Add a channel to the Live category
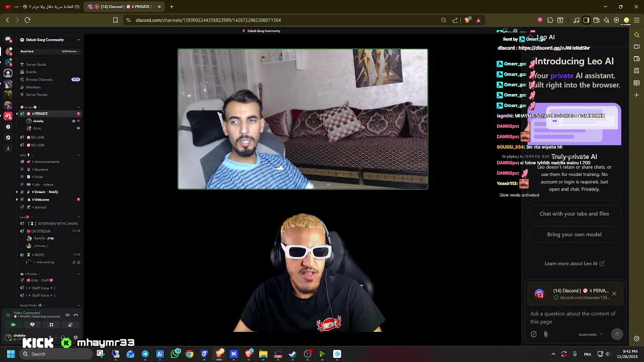The width and height of the screenshot is (644, 362). pos(78,217)
